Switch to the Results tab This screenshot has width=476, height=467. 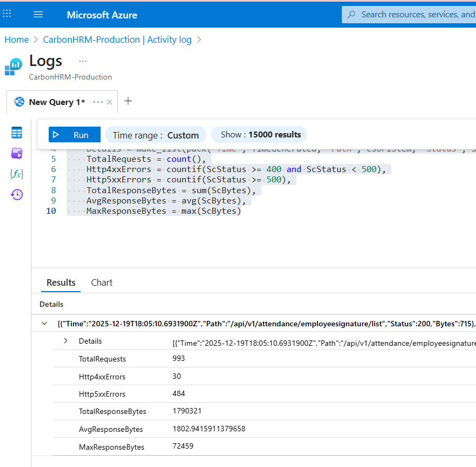tap(61, 282)
